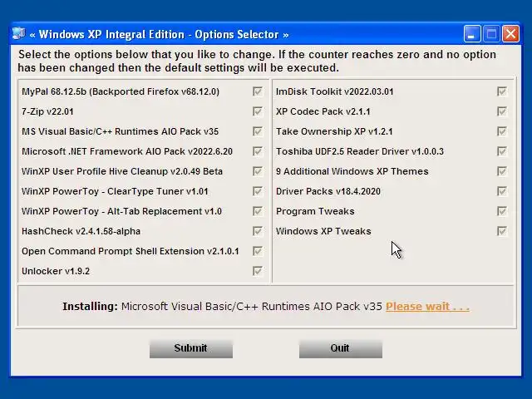The height and width of the screenshot is (399, 532).
Task: Select the '7-Zip v22.01' label
Action: click(x=47, y=111)
